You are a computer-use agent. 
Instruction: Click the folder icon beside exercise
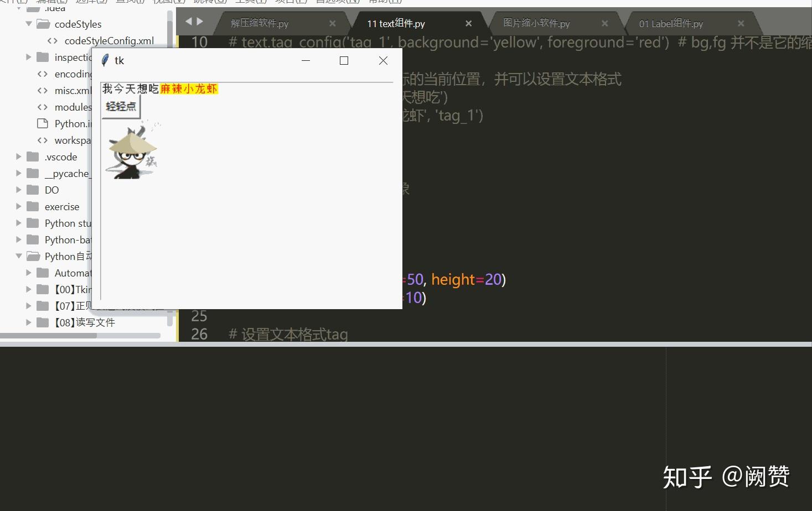[x=32, y=206]
